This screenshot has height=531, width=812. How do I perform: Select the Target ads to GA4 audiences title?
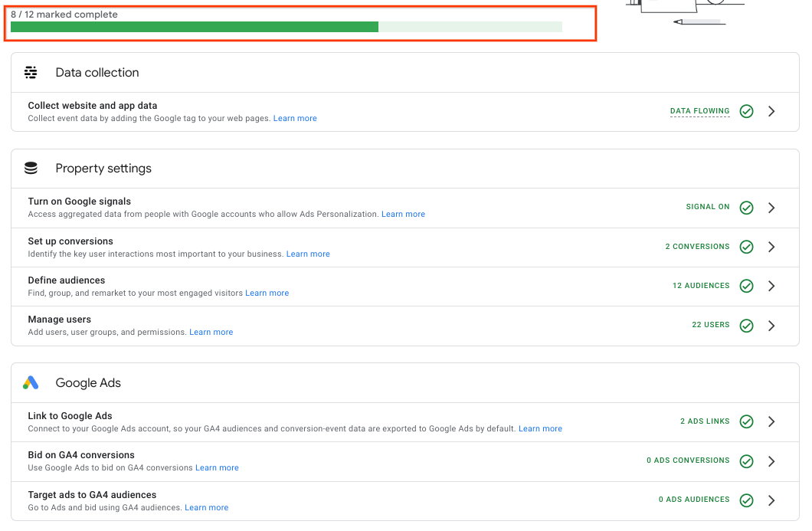[92, 495]
